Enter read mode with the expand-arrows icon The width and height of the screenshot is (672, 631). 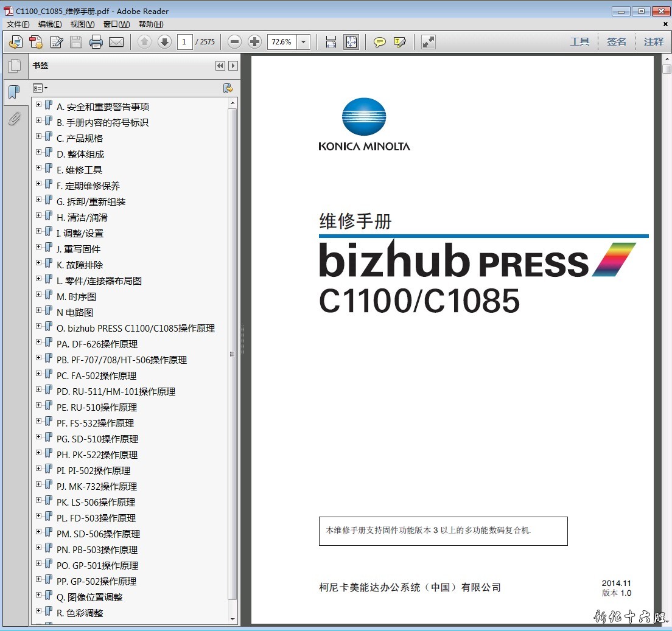tap(429, 42)
